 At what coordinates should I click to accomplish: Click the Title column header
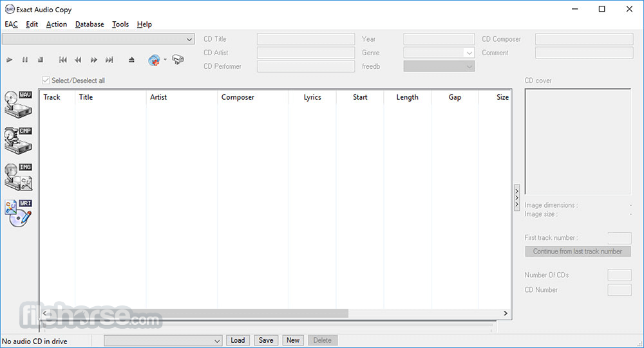click(111, 97)
